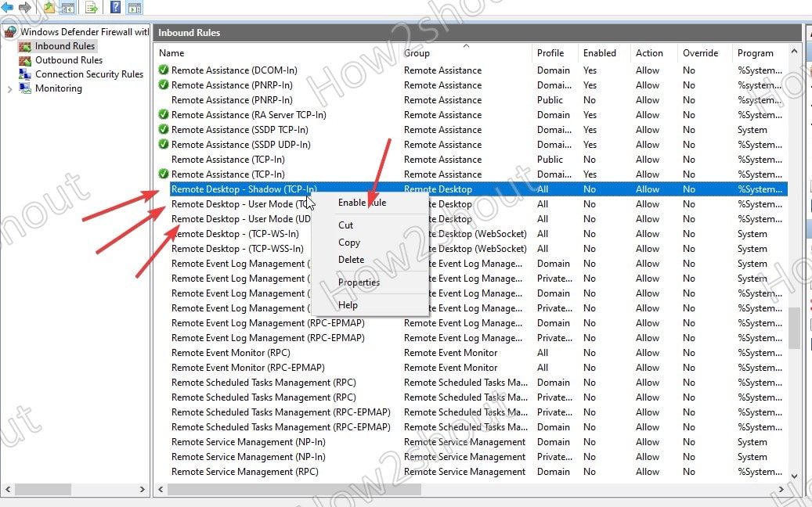Click the Windows Defender Firewall shield icon
Image resolution: width=812 pixels, height=507 pixels.
coord(9,31)
